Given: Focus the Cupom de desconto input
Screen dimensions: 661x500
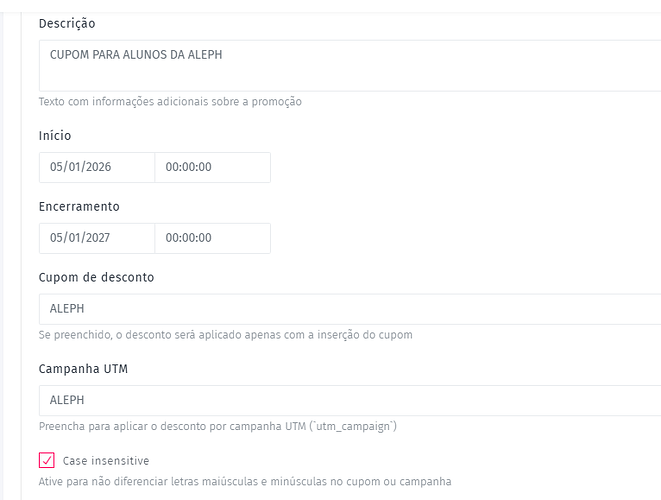Looking at the screenshot, I should [x=350, y=309].
